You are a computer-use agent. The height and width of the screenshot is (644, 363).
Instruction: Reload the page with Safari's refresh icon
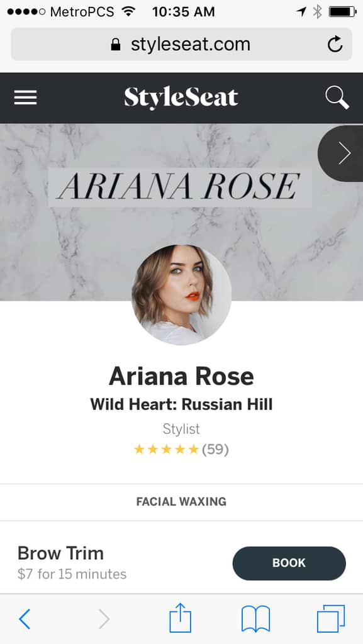[x=335, y=45]
